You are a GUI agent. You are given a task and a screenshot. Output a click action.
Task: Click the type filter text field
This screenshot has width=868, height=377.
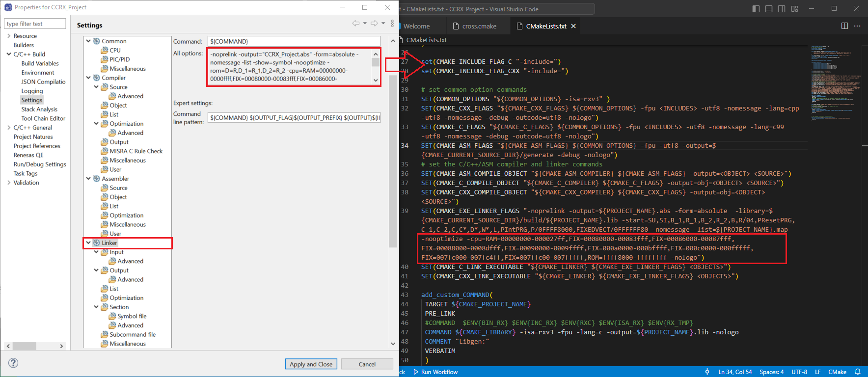[35, 24]
